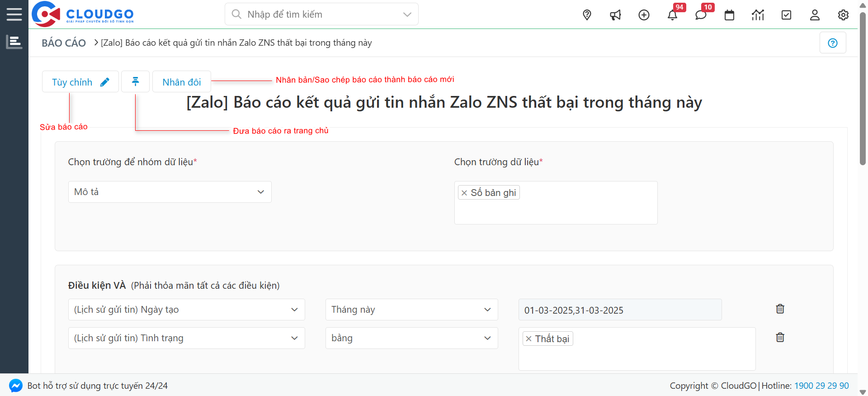Click the location pin icon
The image size is (868, 396).
tap(587, 15)
